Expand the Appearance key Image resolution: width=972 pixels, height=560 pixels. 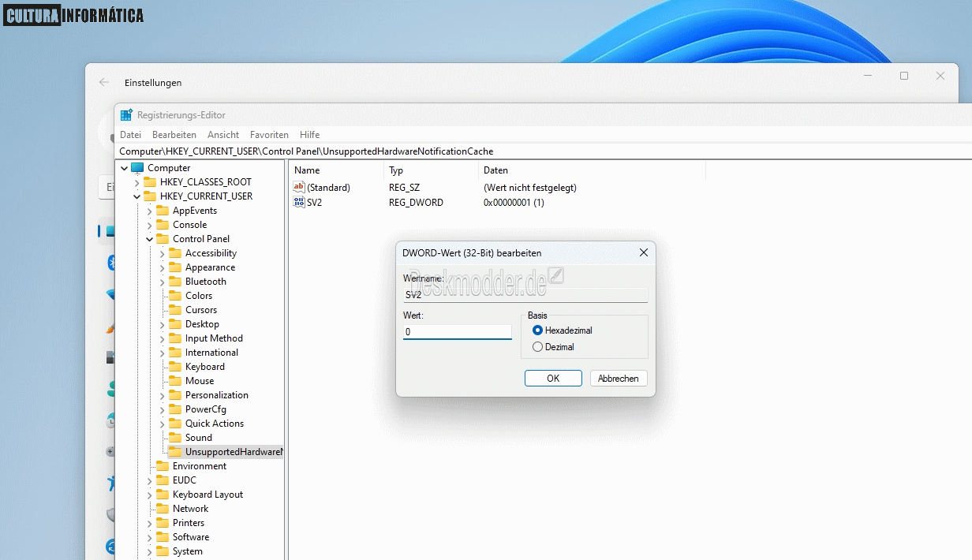(162, 267)
